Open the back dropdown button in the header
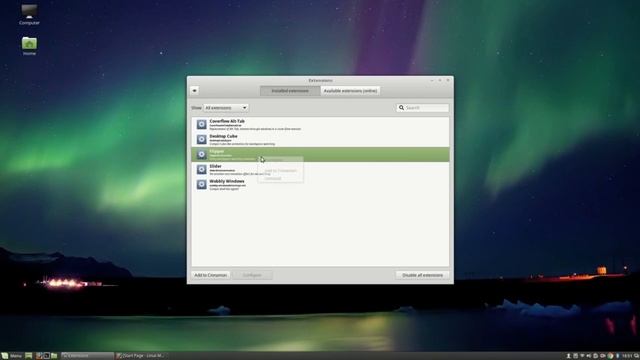This screenshot has width=640, height=360. [x=195, y=91]
